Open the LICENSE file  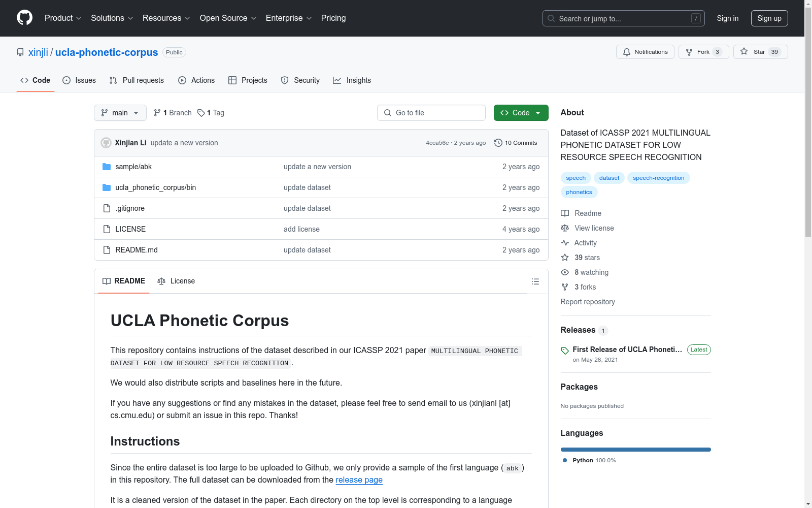pos(130,229)
